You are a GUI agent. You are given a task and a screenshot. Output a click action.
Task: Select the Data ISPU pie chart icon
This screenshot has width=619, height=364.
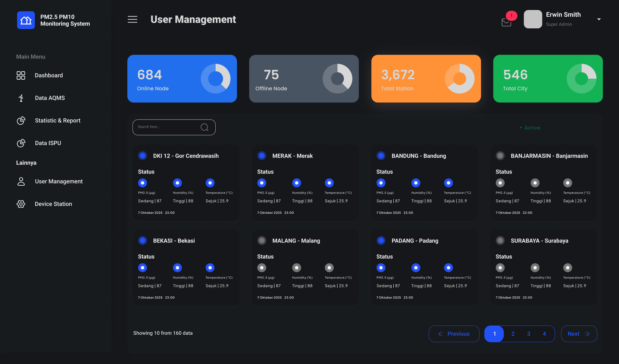pyautogui.click(x=21, y=143)
